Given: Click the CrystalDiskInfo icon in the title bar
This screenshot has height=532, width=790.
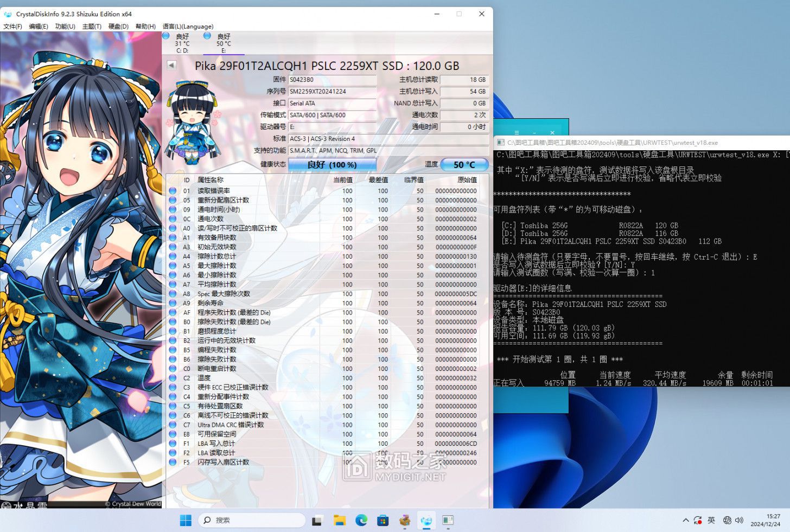Looking at the screenshot, I should pos(8,14).
